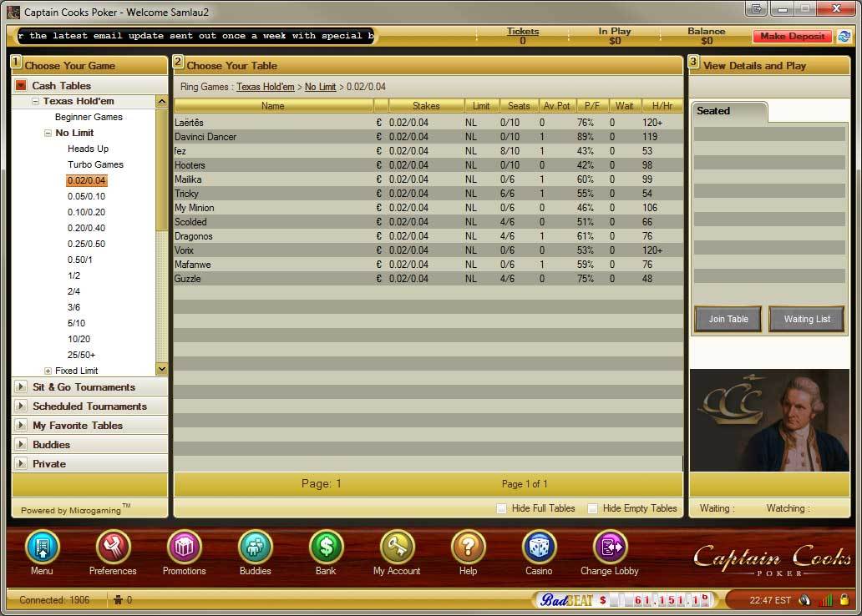
Task: Click the Waiting List button
Action: pos(807,319)
